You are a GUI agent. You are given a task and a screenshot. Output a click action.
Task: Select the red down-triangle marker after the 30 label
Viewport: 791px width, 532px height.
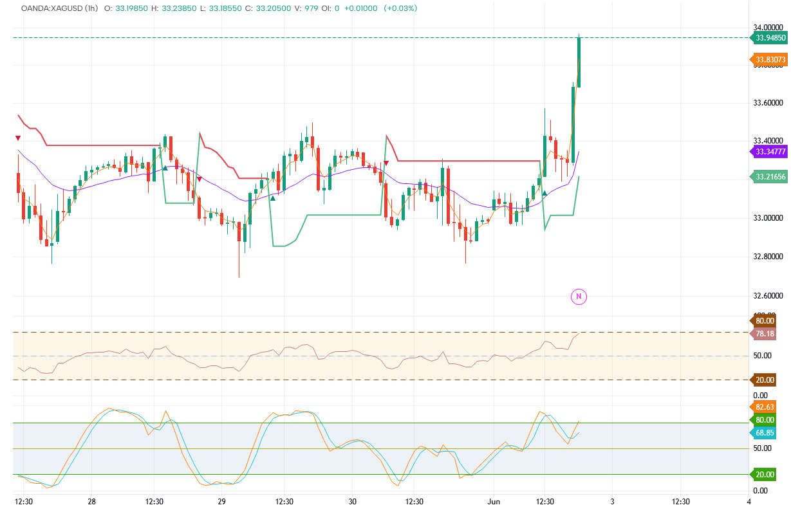pyautogui.click(x=386, y=163)
